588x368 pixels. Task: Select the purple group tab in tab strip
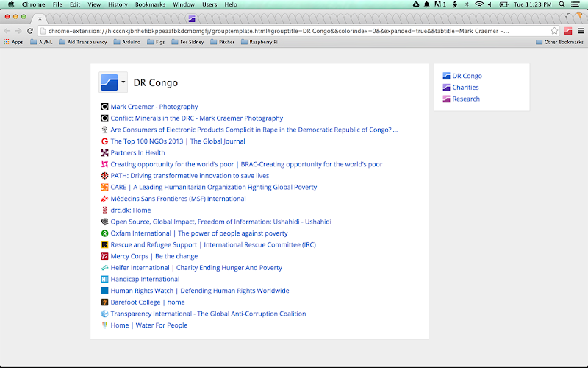(x=192, y=19)
